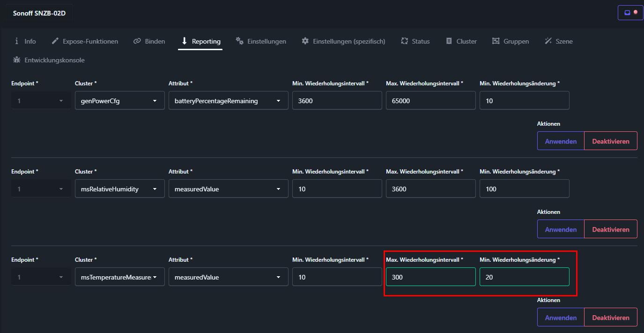Expand the batteryPercentageRemaining attribute dropdown
This screenshot has width=644, height=333.
pos(228,100)
